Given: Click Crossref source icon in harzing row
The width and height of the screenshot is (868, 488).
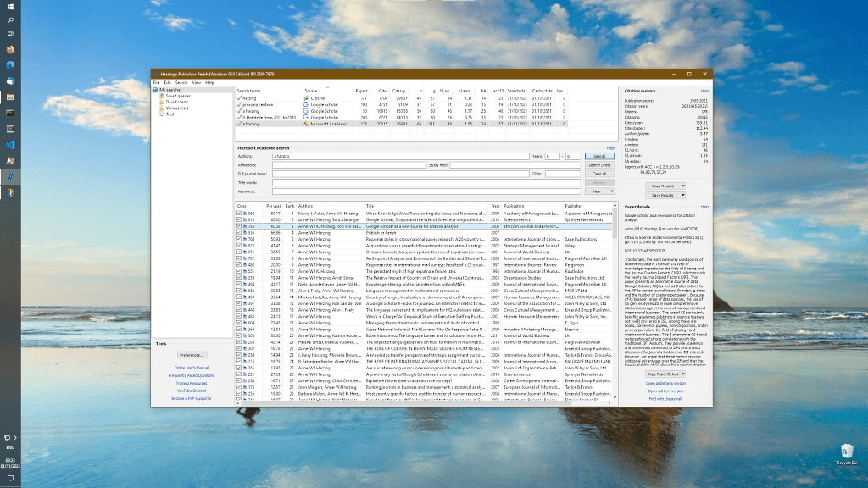Looking at the screenshot, I should [306, 98].
